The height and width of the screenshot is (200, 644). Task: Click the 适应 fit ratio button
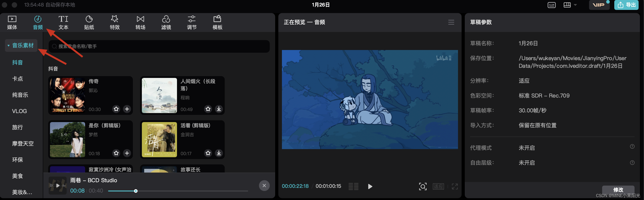(438, 186)
